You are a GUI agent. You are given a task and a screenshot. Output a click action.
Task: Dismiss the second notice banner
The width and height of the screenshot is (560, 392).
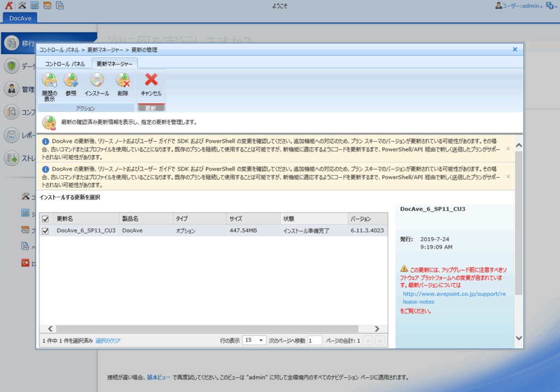point(508,177)
